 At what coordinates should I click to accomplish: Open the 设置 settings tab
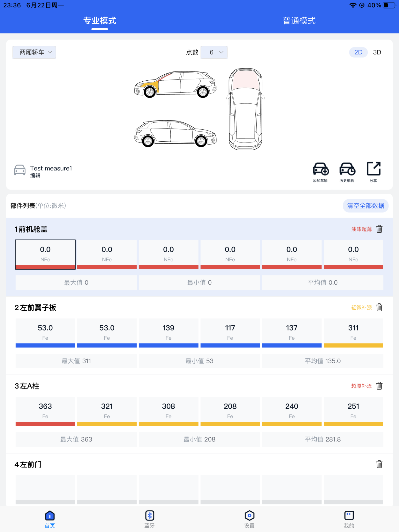point(249,515)
